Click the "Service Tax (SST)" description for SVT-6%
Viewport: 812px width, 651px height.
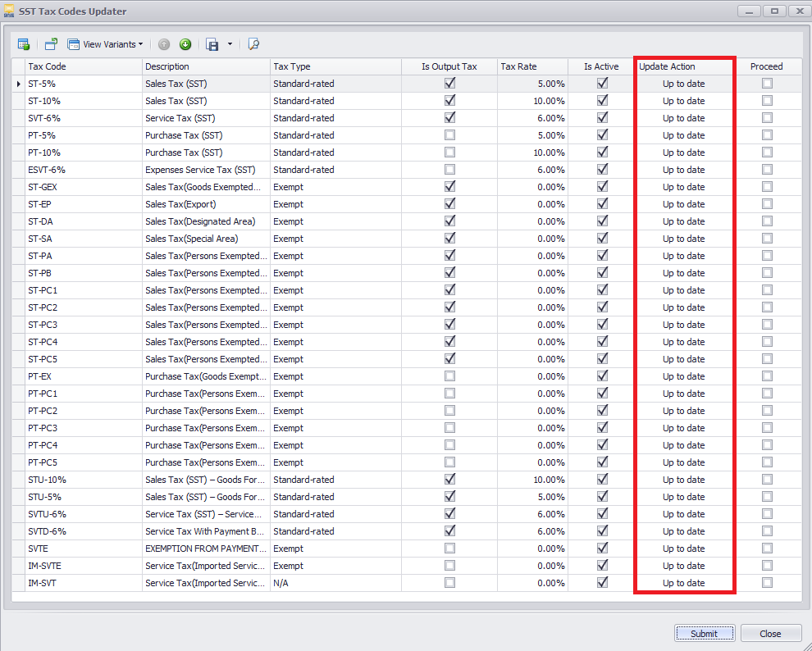[x=206, y=118]
